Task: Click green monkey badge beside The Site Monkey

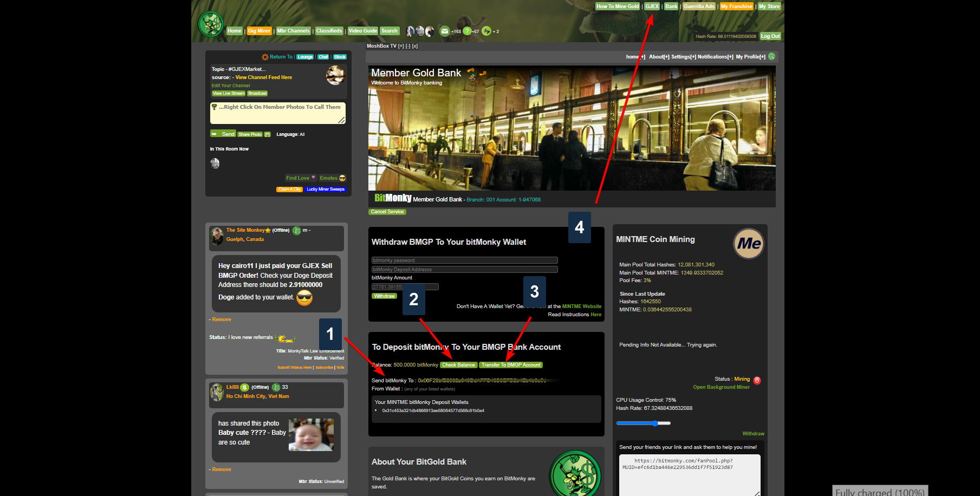Action: click(x=297, y=231)
